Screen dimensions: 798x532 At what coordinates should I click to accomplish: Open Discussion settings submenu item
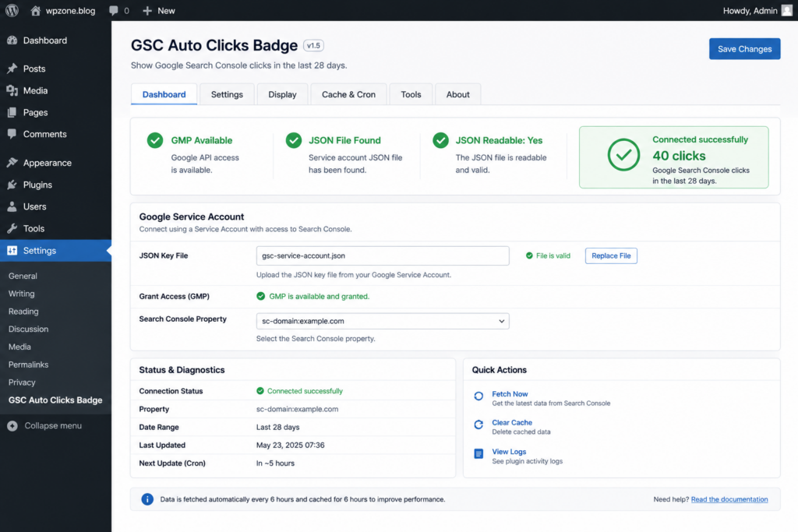click(x=29, y=329)
